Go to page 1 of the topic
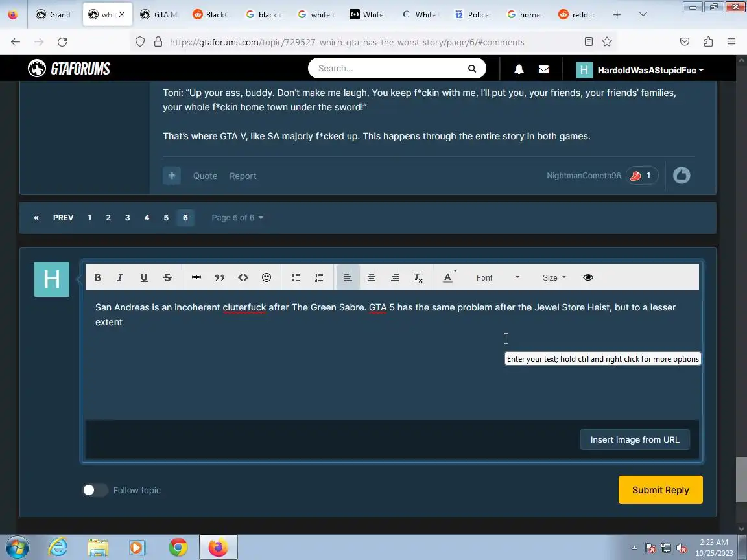The image size is (747, 560). (x=89, y=218)
